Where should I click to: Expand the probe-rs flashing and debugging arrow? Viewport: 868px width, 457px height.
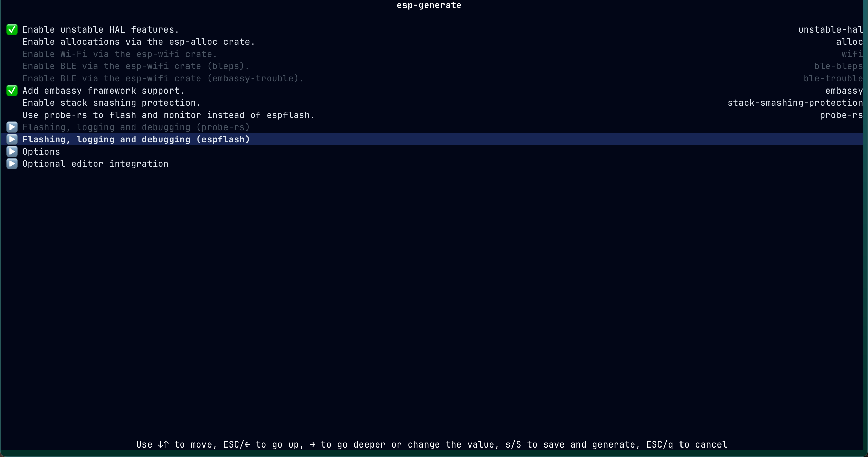pyautogui.click(x=12, y=127)
